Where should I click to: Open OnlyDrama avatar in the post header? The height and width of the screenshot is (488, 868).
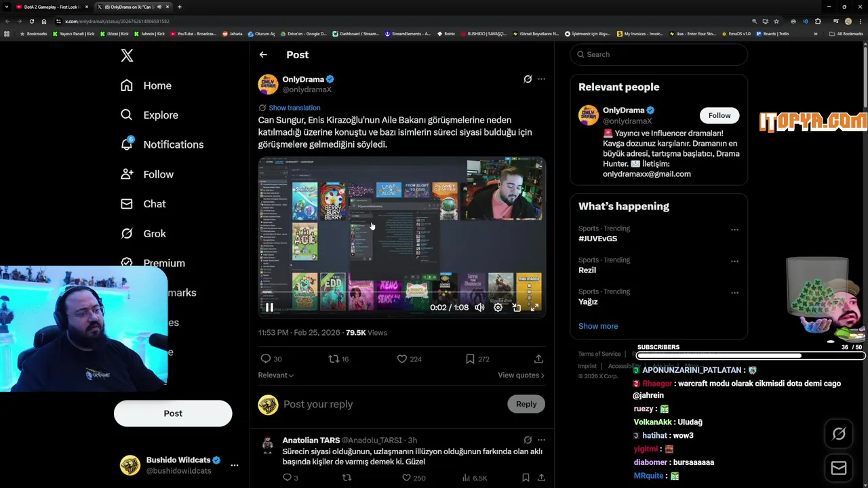(x=268, y=84)
